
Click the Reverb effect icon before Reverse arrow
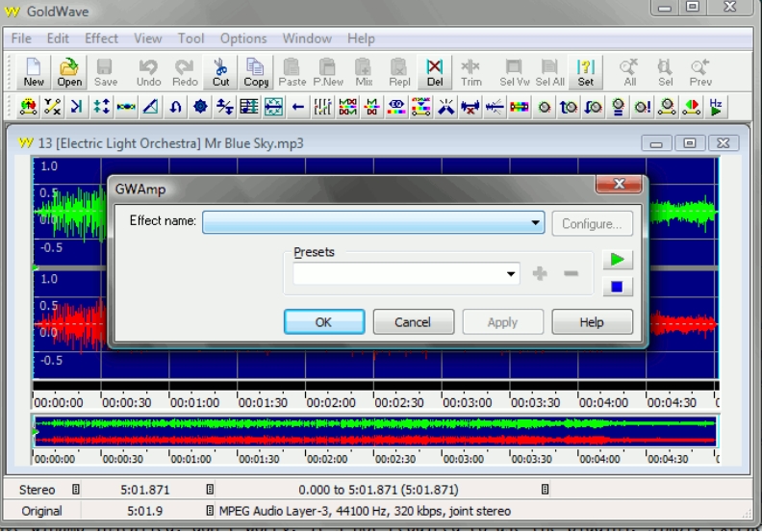[274, 107]
